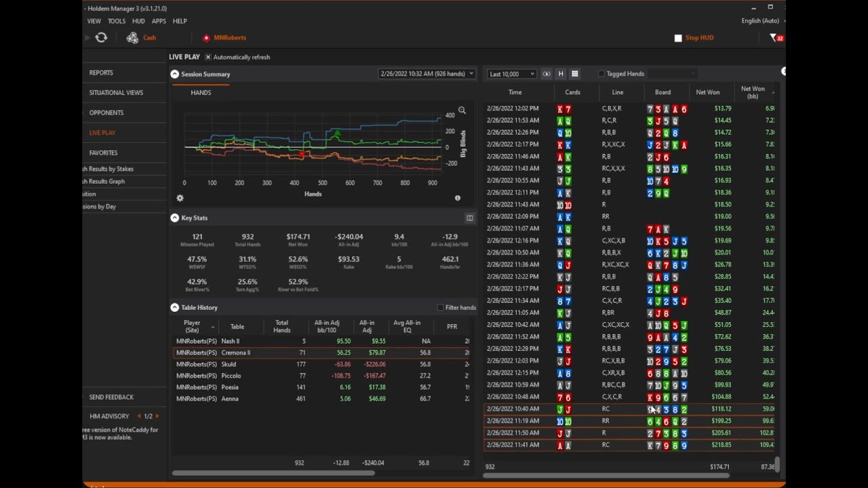This screenshot has height=488, width=868.
Task: Click the magnifier zoom icon on graph
Action: pyautogui.click(x=462, y=110)
